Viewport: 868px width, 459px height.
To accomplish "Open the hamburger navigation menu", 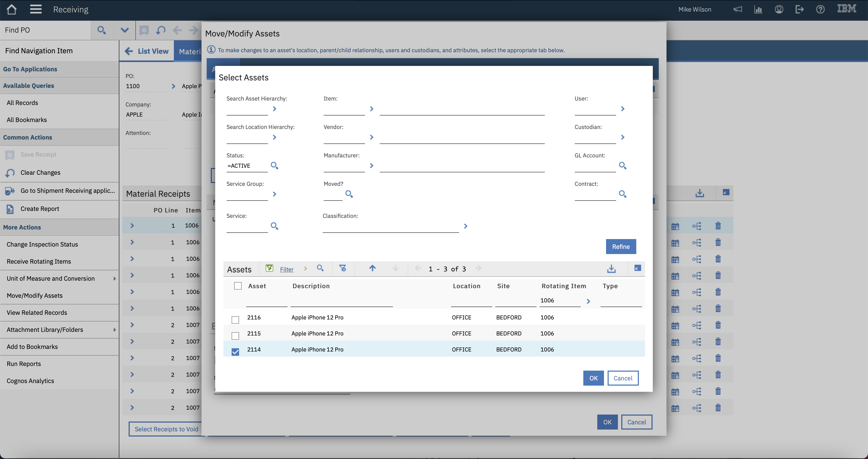I will (x=36, y=10).
